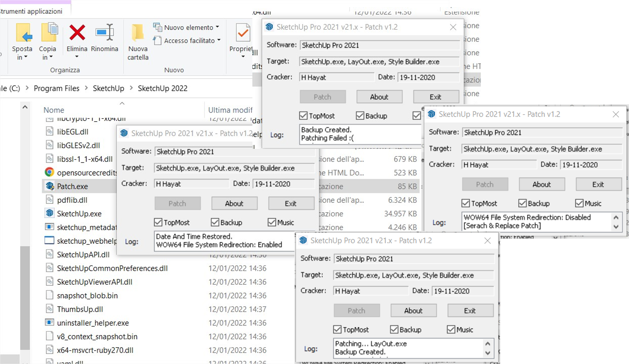The image size is (629, 364).
Task: Select the SketchUp.exe file icon
Action: coord(50,213)
